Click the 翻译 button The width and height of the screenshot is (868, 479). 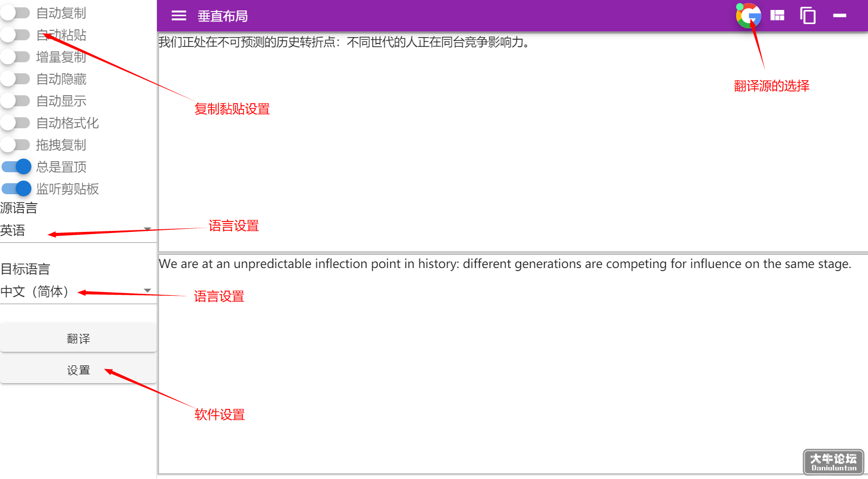point(78,338)
